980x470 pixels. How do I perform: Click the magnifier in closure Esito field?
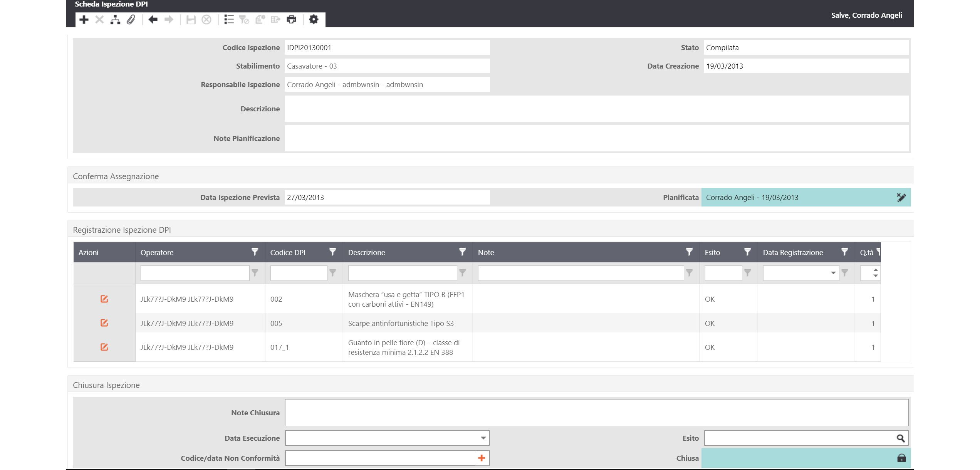point(901,438)
